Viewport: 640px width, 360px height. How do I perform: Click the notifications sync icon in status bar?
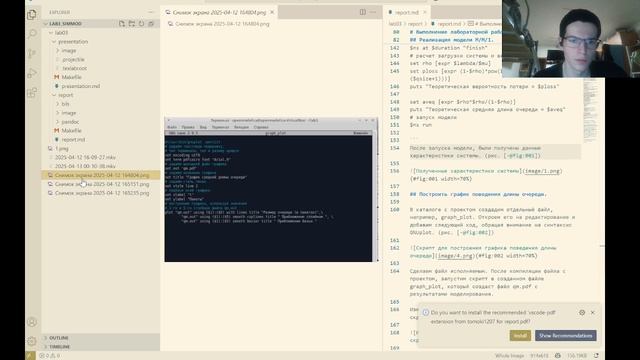[x=596, y=356]
